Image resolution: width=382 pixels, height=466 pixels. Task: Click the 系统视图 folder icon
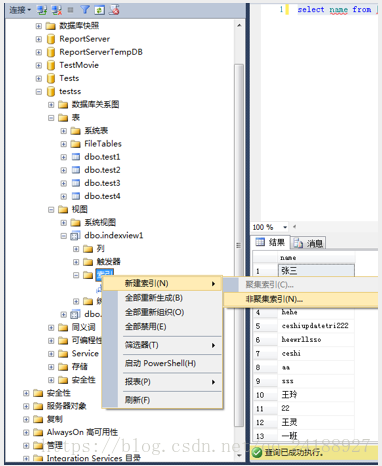pyautogui.click(x=76, y=223)
